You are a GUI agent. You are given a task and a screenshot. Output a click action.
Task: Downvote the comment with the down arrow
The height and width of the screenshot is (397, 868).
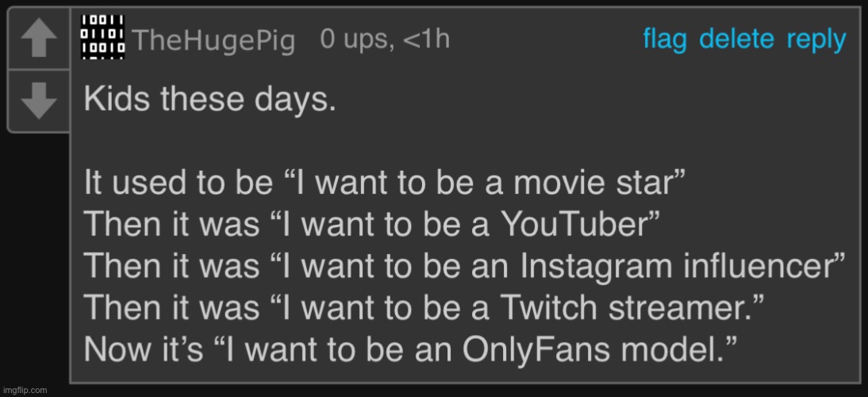(37, 102)
